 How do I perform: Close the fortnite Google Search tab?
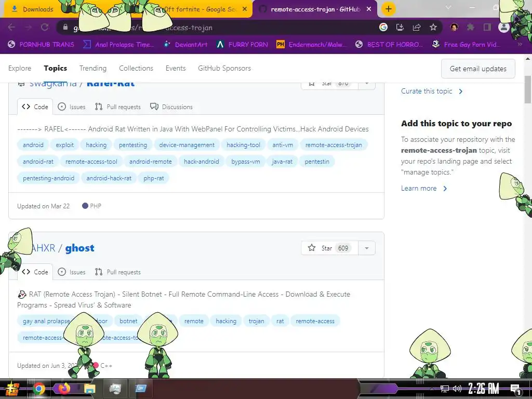pyautogui.click(x=245, y=9)
